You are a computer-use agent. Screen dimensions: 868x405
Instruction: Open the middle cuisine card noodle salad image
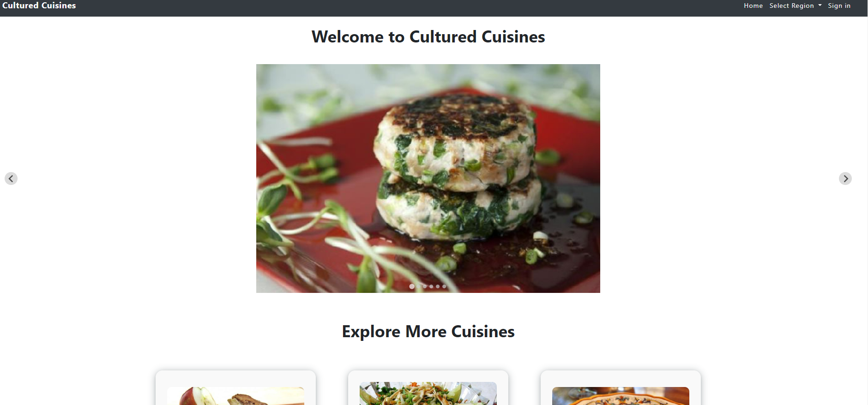point(428,393)
